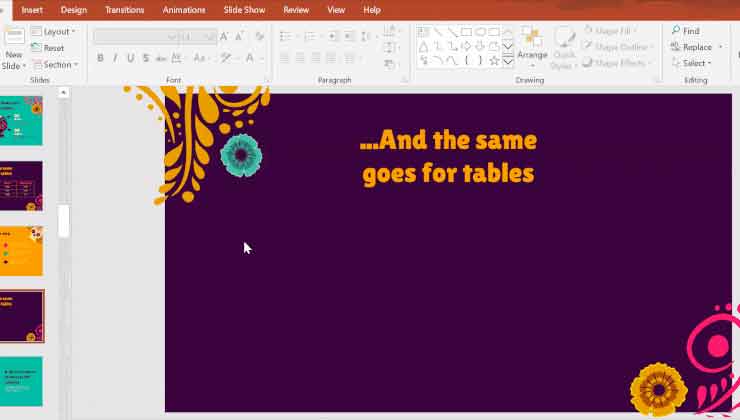Toggle Italic formatting
The image size is (740, 420).
click(x=114, y=59)
